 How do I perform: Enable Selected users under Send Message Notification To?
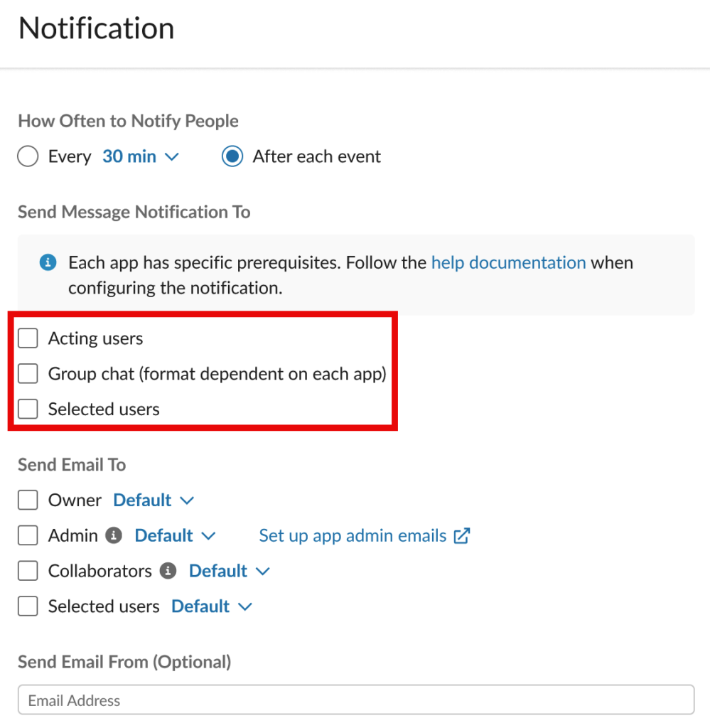pyautogui.click(x=27, y=409)
